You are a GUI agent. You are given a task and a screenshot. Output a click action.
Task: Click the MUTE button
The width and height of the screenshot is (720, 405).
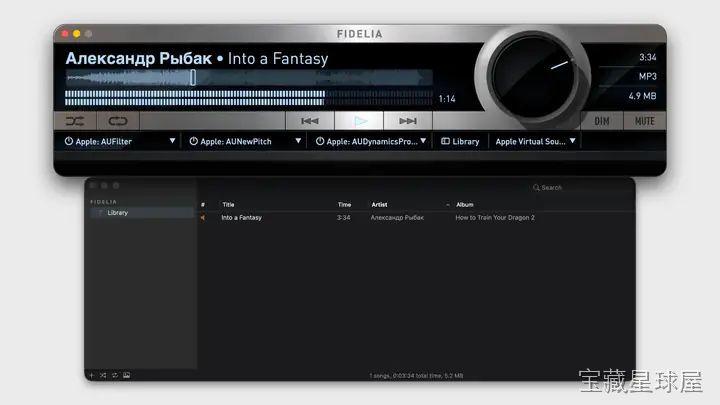click(x=645, y=121)
